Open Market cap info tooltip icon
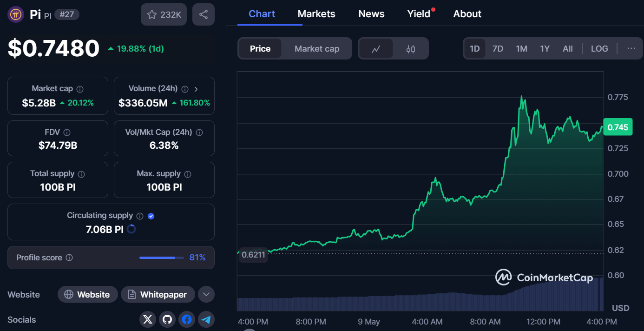Viewport: 644px width, 331px height. click(x=80, y=89)
